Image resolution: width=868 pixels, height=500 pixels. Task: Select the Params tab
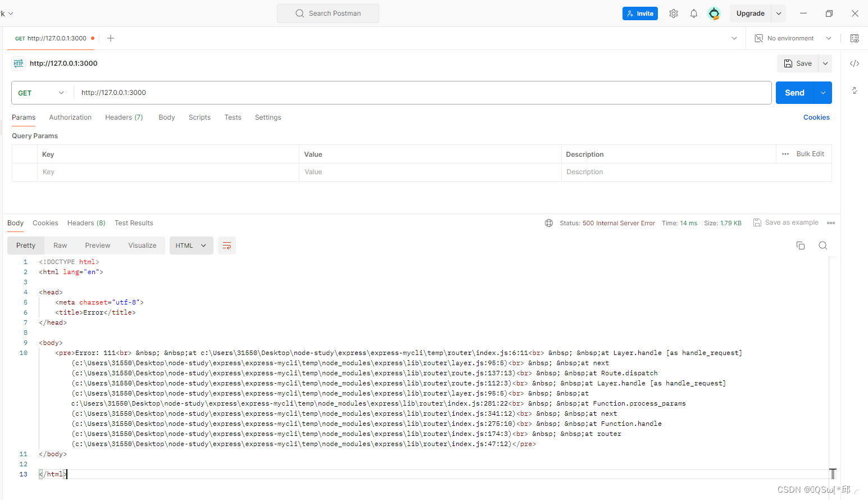tap(24, 117)
